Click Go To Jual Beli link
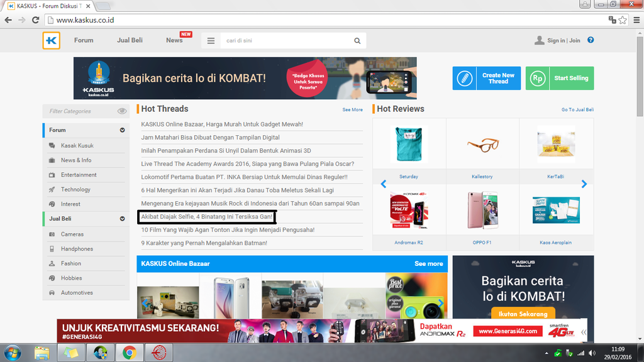Viewport: 644px width, 362px height. point(577,109)
